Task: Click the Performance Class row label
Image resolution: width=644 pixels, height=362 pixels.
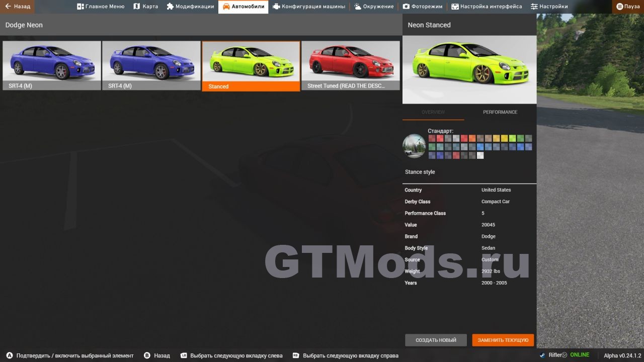Action: pyautogui.click(x=425, y=213)
